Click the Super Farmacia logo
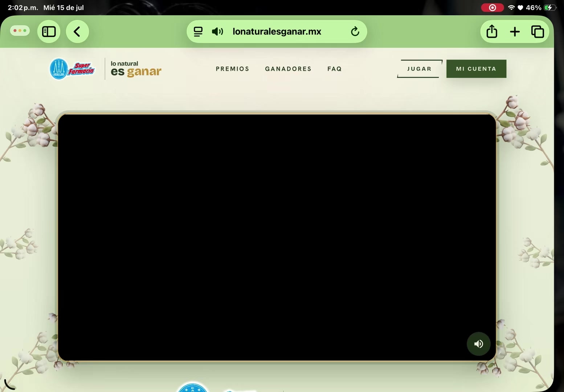The width and height of the screenshot is (564, 392). tap(72, 69)
